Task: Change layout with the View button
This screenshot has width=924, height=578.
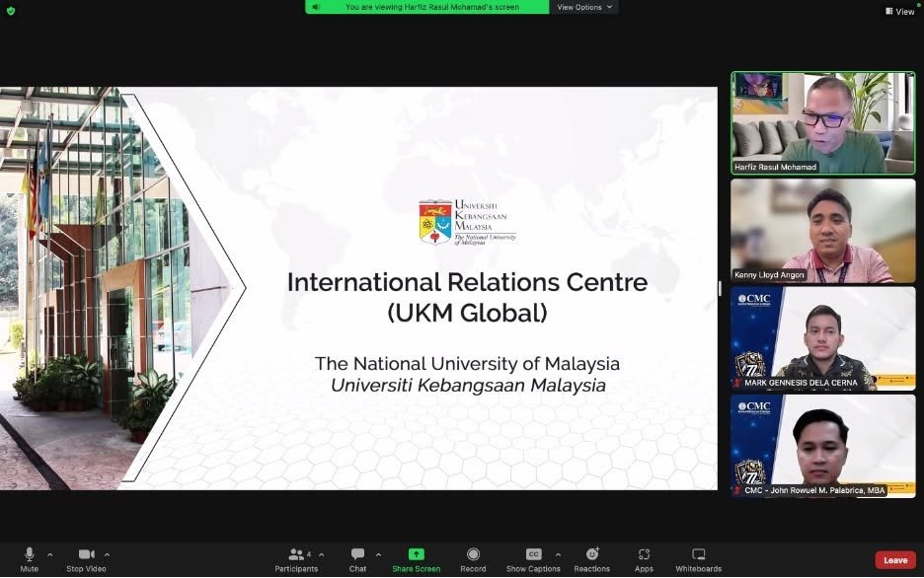Action: pos(900,11)
